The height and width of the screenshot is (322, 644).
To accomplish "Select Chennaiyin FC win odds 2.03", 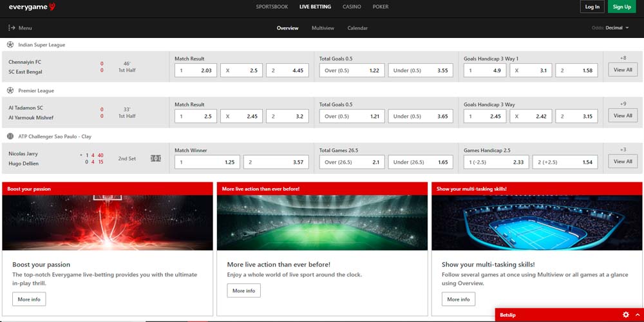I will coord(196,70).
